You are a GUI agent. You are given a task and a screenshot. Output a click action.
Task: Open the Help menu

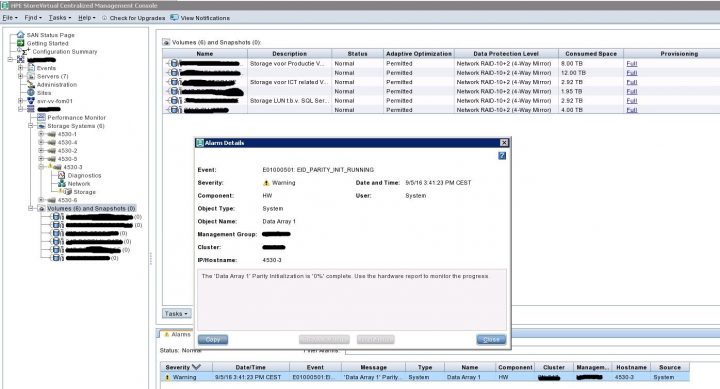pyautogui.click(x=86, y=18)
